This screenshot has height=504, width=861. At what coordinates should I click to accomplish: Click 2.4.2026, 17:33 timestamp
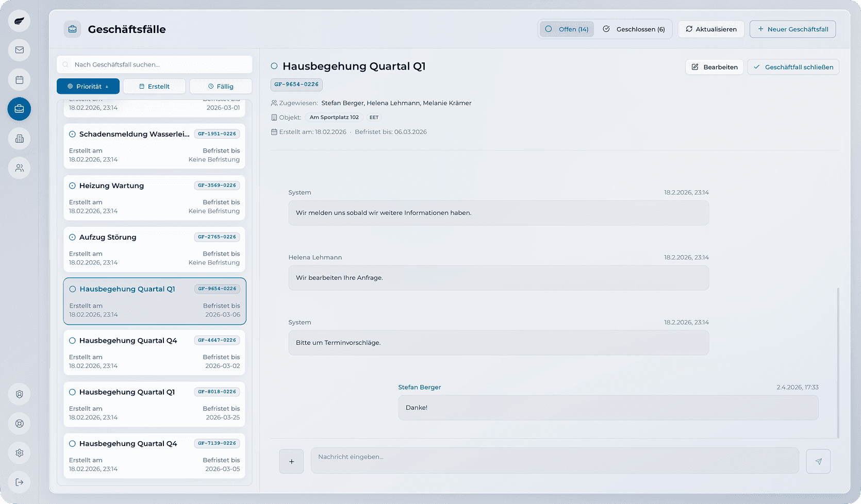798,387
